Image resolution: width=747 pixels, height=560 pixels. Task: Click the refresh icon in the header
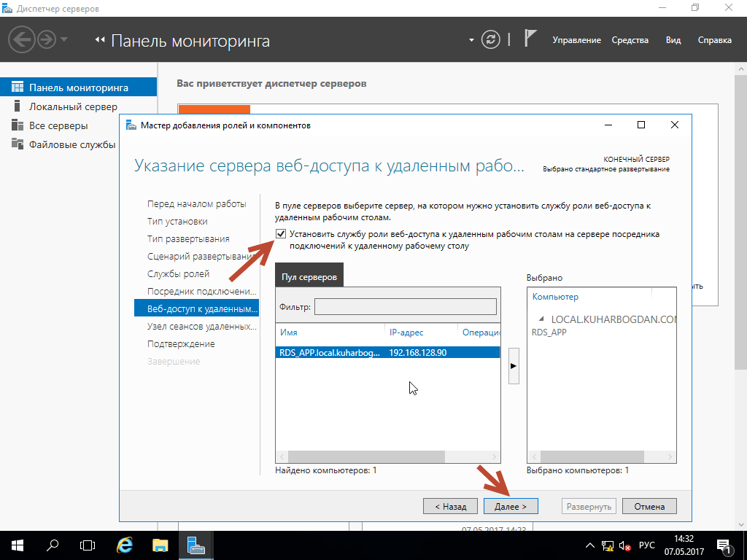click(492, 39)
